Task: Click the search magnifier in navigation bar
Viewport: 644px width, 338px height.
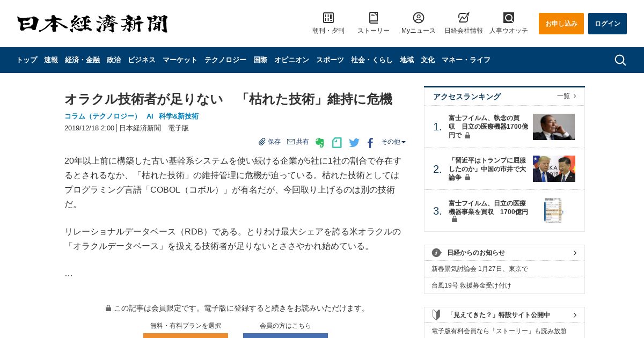Action: coord(620,60)
